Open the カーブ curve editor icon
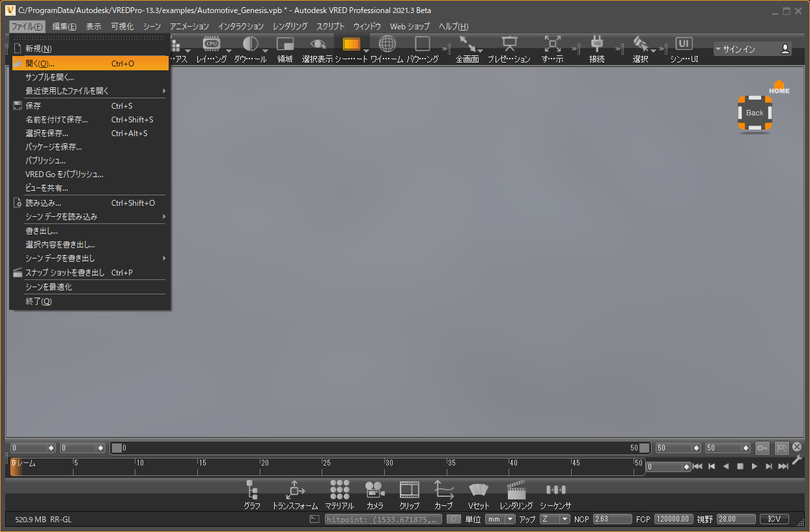Viewport: 810px width, 532px height. pyautogui.click(x=443, y=490)
